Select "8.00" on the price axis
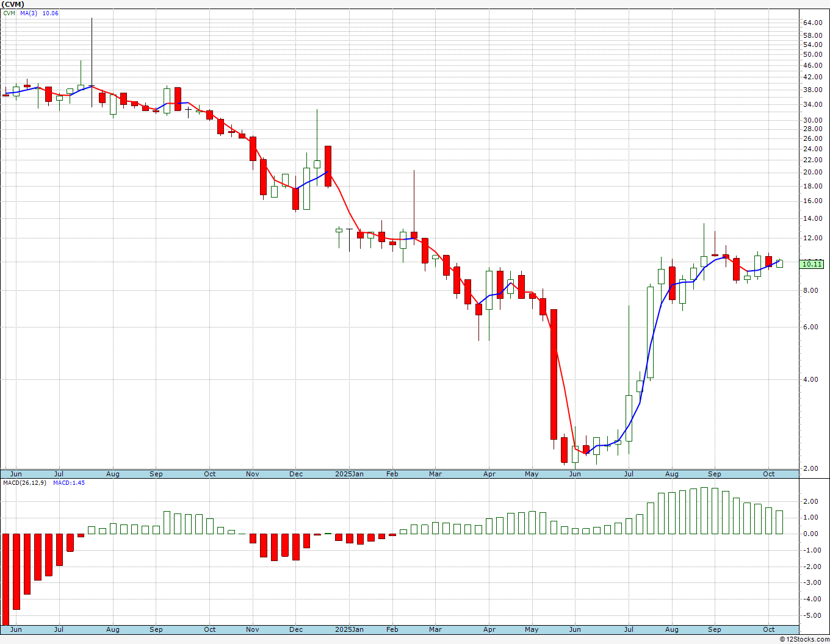The height and width of the screenshot is (644, 830). tap(810, 290)
